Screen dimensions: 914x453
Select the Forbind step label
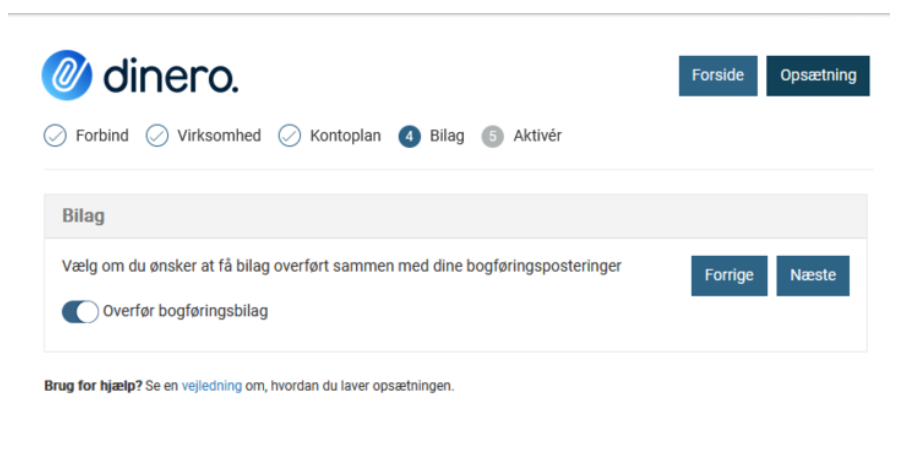102,136
